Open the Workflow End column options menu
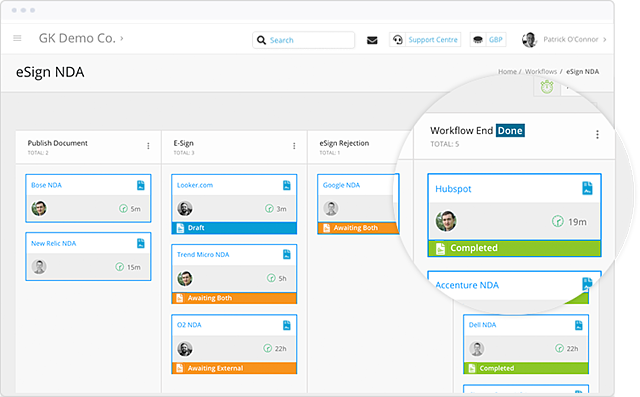The image size is (640, 397). [597, 135]
